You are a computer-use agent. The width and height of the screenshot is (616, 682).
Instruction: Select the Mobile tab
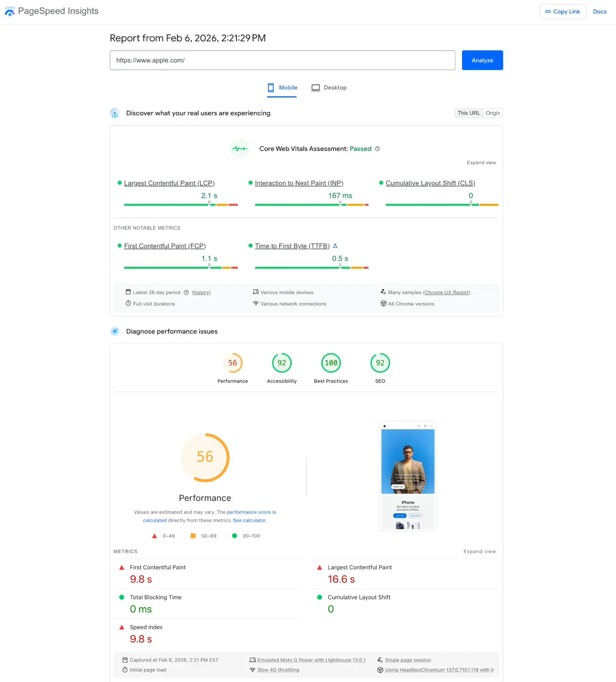pyautogui.click(x=287, y=87)
